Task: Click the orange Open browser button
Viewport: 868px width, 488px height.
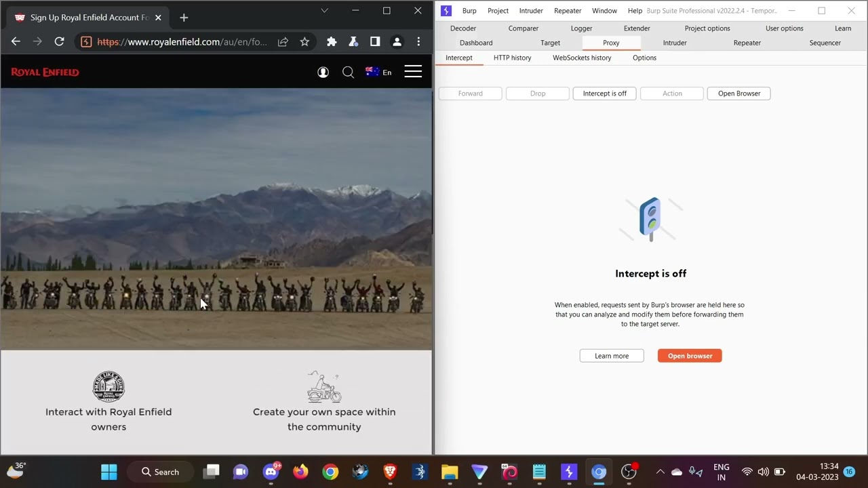Action: [690, 356]
